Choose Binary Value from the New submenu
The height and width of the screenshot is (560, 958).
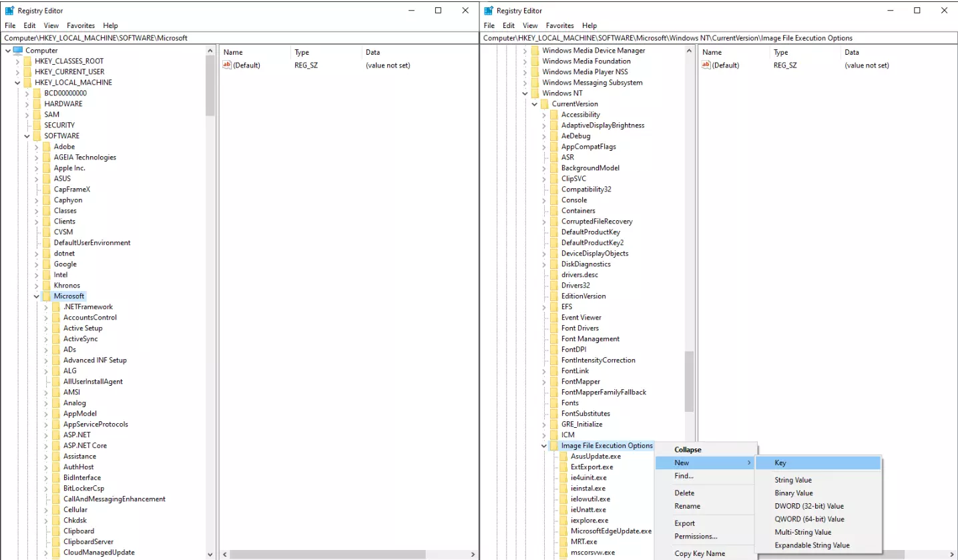[818, 493]
